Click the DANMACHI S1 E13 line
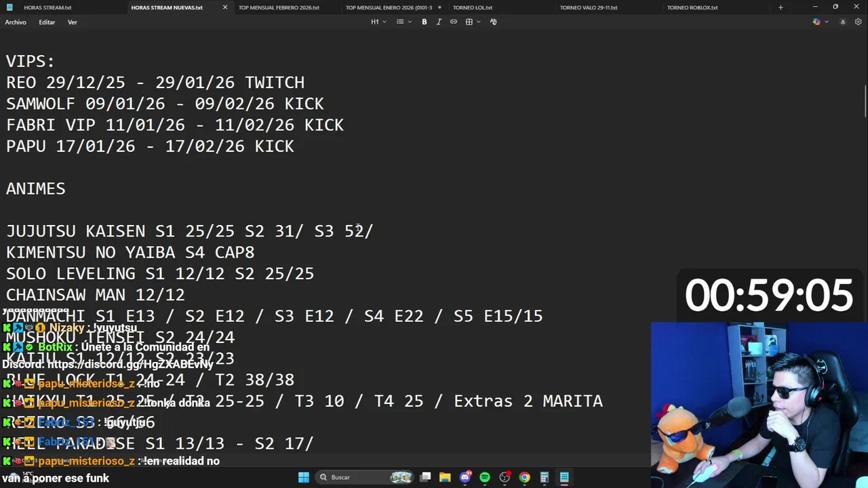This screenshot has width=868, height=488. click(275, 316)
